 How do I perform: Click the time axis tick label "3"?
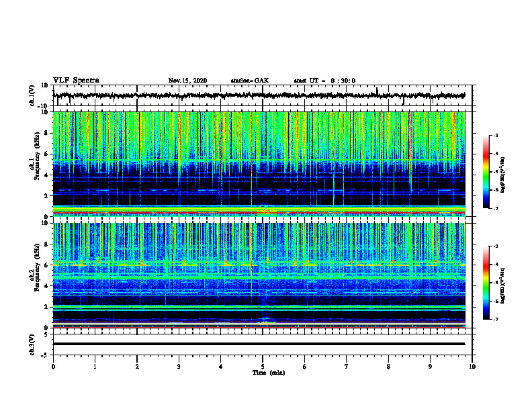179,367
